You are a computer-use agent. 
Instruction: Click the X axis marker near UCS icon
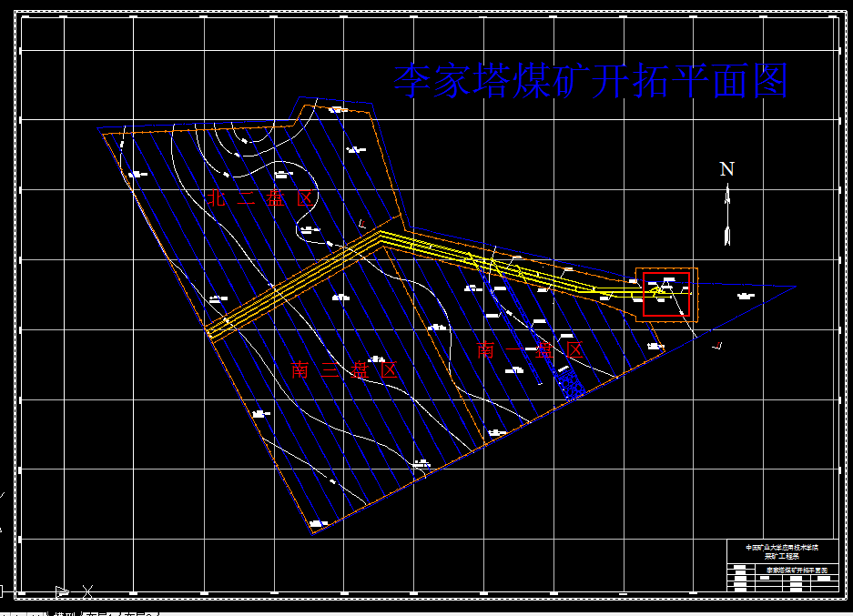coord(88,591)
